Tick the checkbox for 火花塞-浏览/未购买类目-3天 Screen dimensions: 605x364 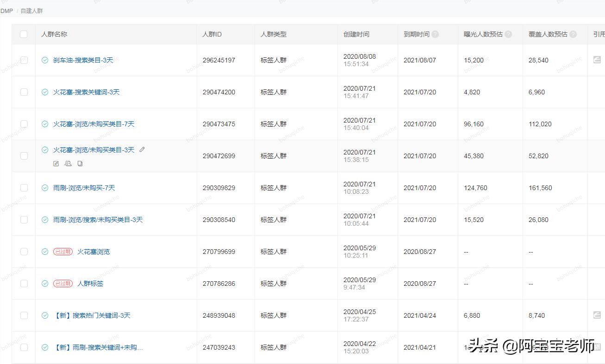pos(24,156)
